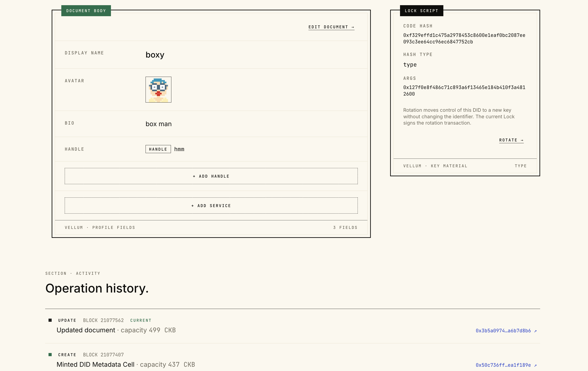Click BLOCK 21077562 text
The width and height of the screenshot is (588, 371).
click(x=103, y=320)
